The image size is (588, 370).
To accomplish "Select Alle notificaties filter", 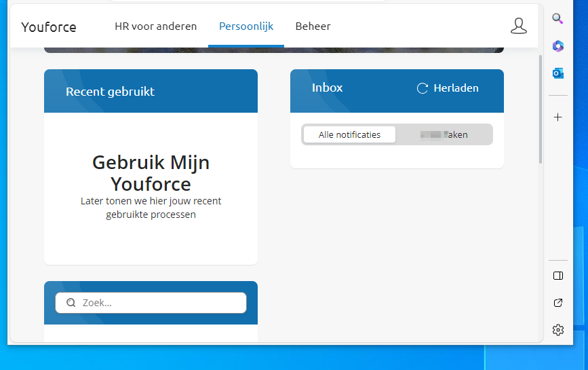I will (x=349, y=134).
